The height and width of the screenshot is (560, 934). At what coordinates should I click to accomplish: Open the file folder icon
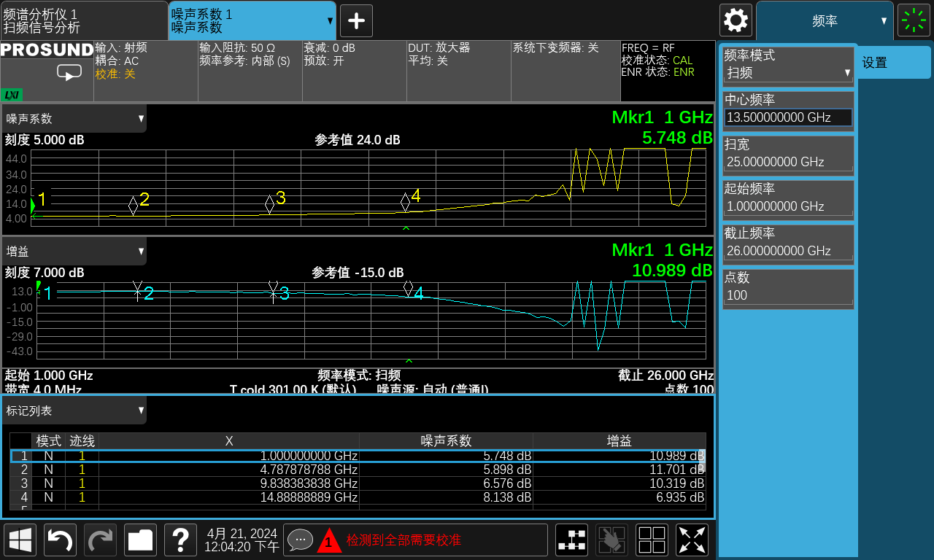tap(140, 540)
